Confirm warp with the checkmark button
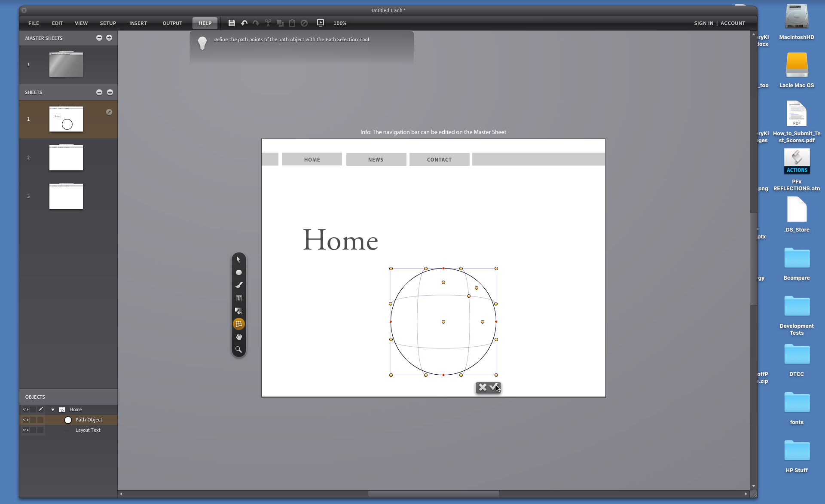This screenshot has height=504, width=825. pos(494,387)
